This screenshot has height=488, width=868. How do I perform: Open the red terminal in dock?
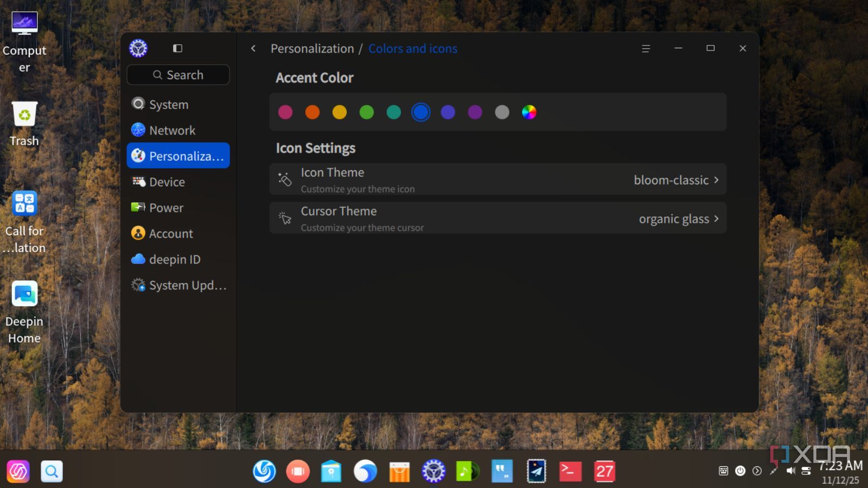pyautogui.click(x=570, y=471)
